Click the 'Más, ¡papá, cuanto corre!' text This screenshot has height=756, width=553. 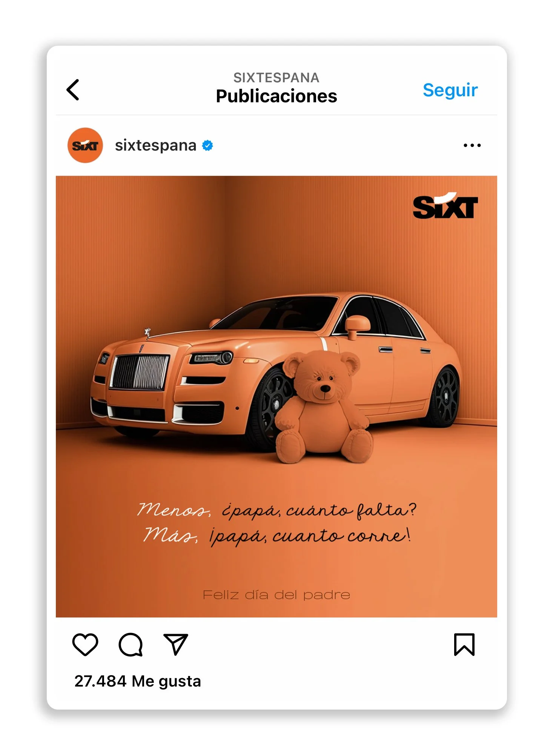[x=276, y=536]
